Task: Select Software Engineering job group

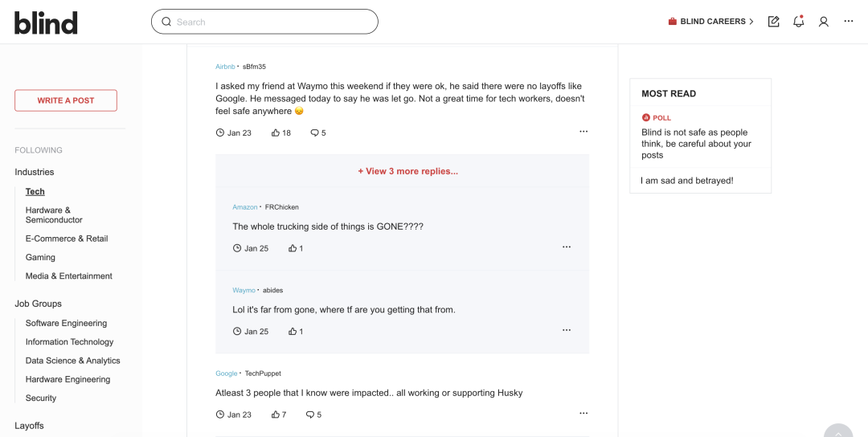Action: pyautogui.click(x=66, y=323)
